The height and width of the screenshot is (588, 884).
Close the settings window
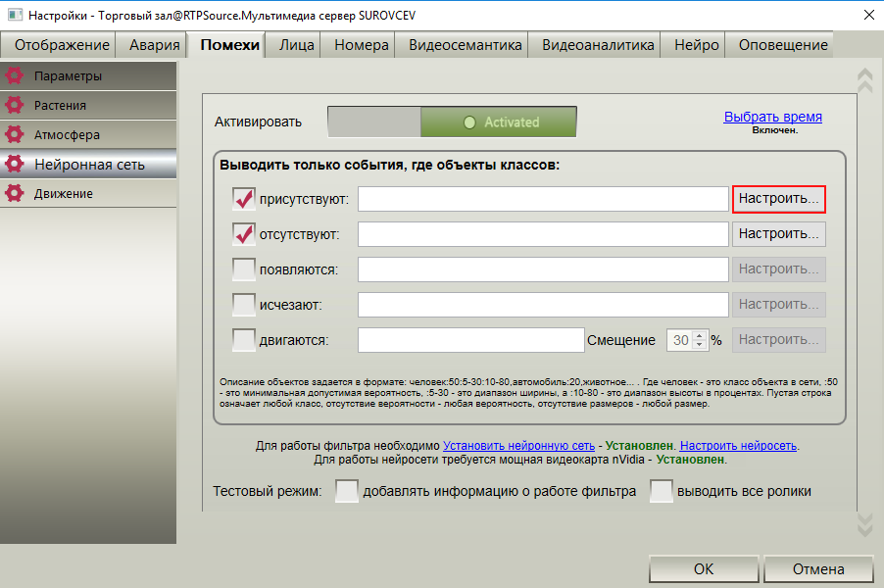869,16
